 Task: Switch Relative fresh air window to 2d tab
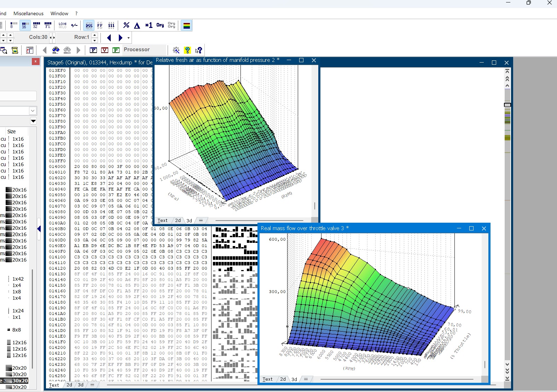pos(178,220)
